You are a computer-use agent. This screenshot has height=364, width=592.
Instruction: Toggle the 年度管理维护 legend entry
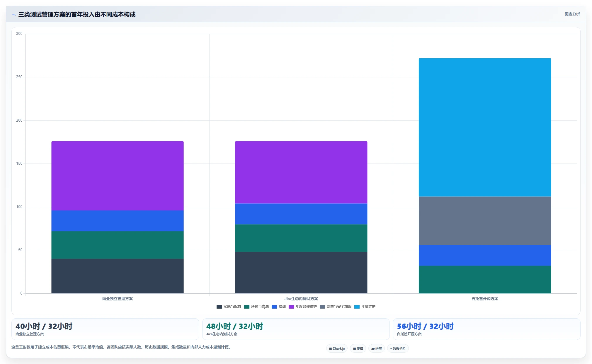tap(303, 307)
